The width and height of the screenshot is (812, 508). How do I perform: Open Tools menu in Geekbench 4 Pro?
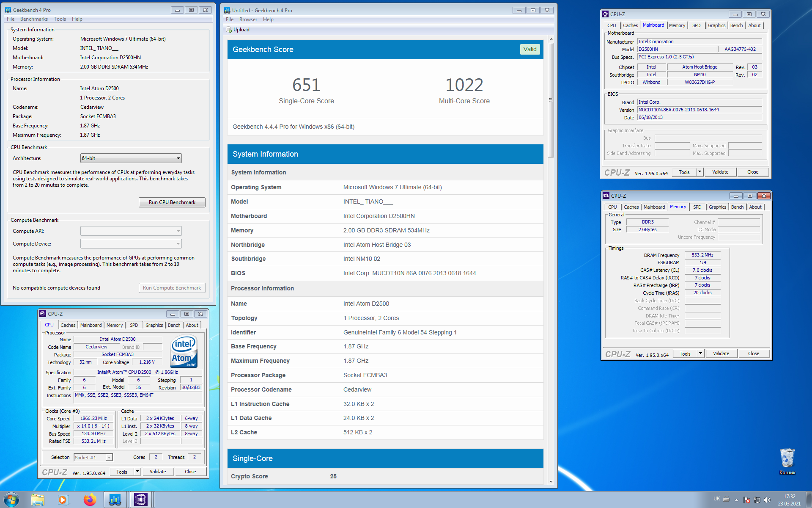(x=60, y=19)
